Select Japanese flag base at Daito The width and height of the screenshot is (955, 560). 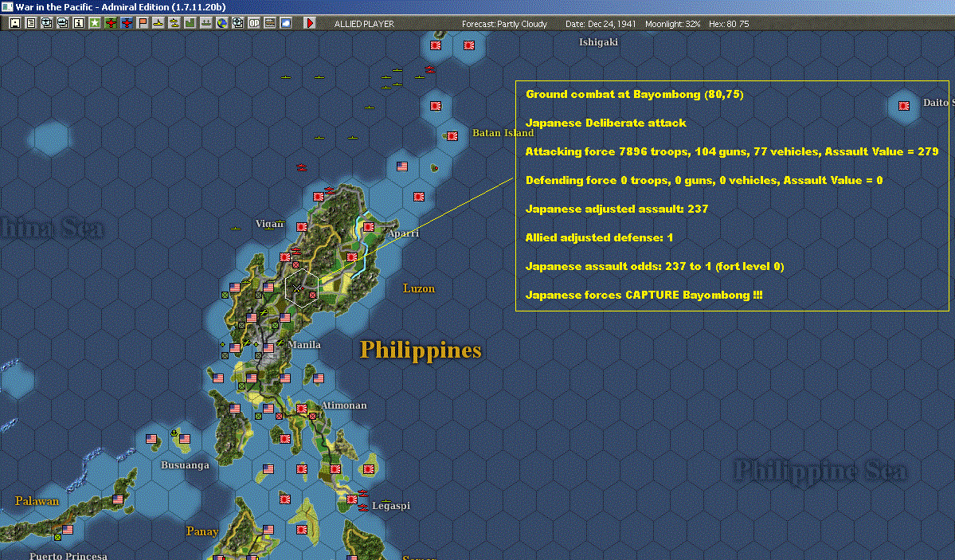coord(904,105)
